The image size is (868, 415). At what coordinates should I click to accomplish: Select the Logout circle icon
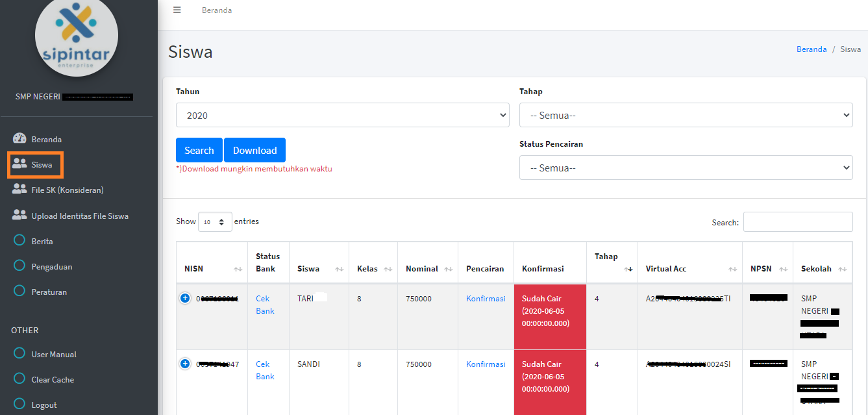[x=19, y=405]
